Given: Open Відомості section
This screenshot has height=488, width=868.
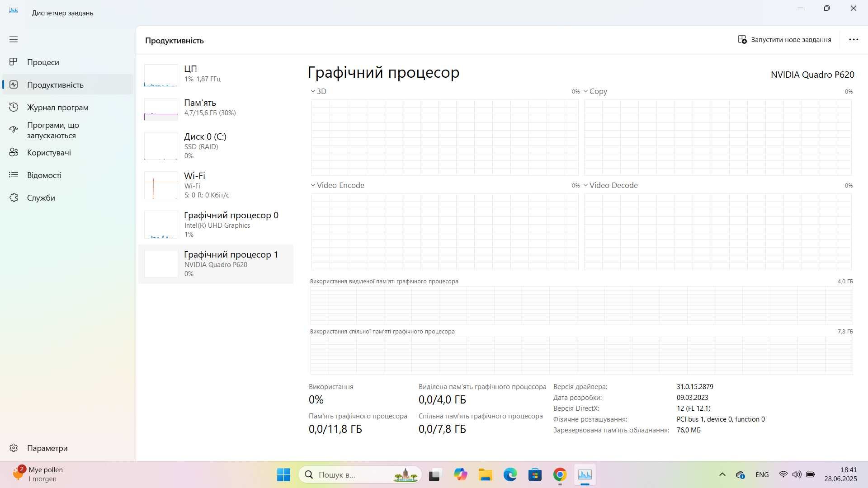Looking at the screenshot, I should coord(68,175).
